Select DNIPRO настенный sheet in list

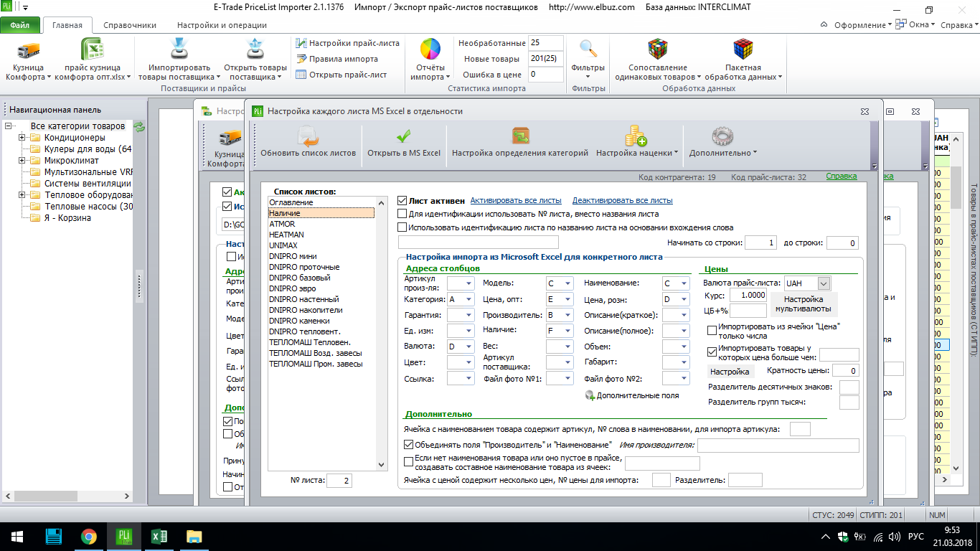(304, 299)
